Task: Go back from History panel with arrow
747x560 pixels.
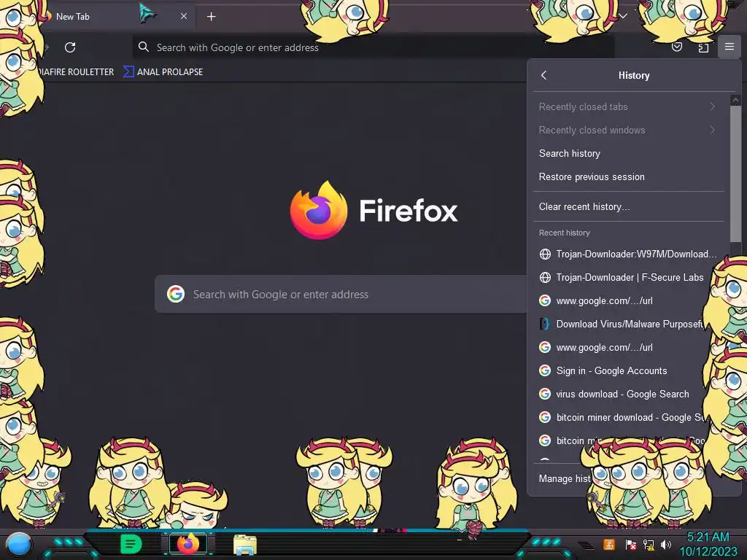Action: click(544, 75)
